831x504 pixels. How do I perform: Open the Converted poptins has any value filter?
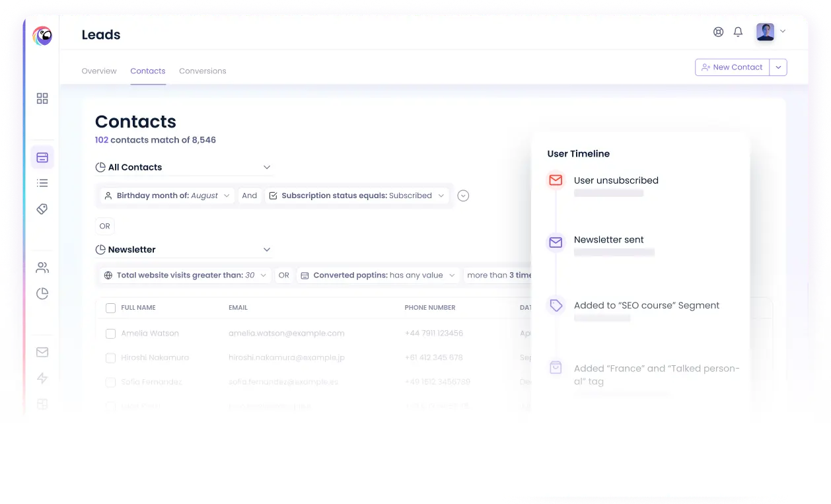378,275
